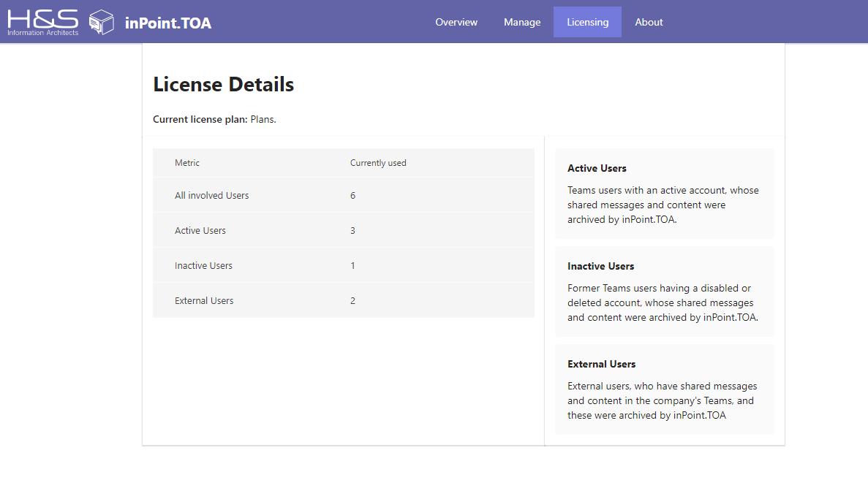This screenshot has height=491, width=868.
Task: Click the inPoint.TOA app title
Action: pyautogui.click(x=167, y=23)
